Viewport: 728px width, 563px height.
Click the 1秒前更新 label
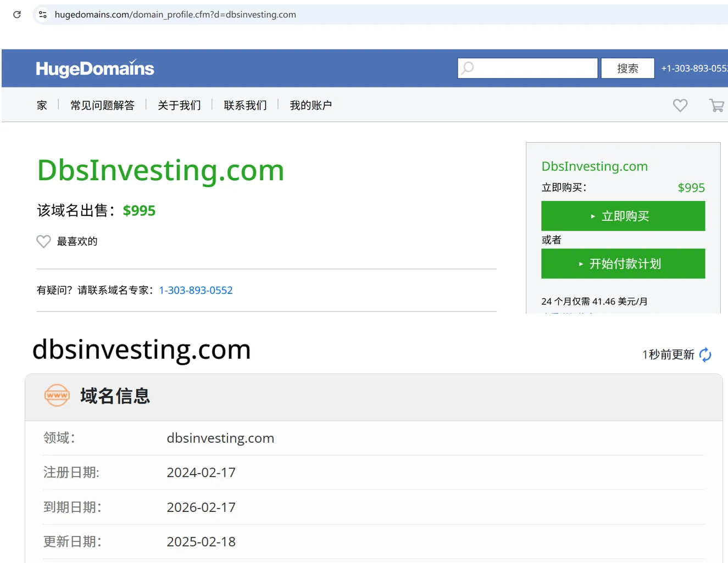tap(669, 355)
